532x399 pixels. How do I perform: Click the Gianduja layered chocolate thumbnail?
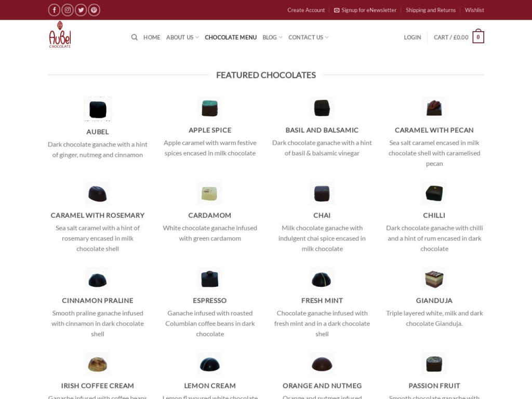[434, 278]
